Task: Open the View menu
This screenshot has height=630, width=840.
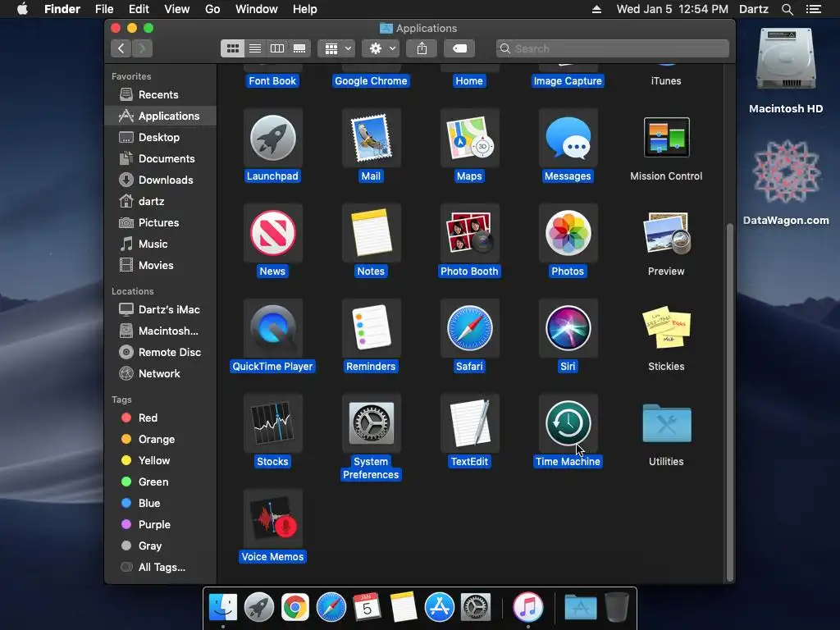Action: (x=177, y=9)
